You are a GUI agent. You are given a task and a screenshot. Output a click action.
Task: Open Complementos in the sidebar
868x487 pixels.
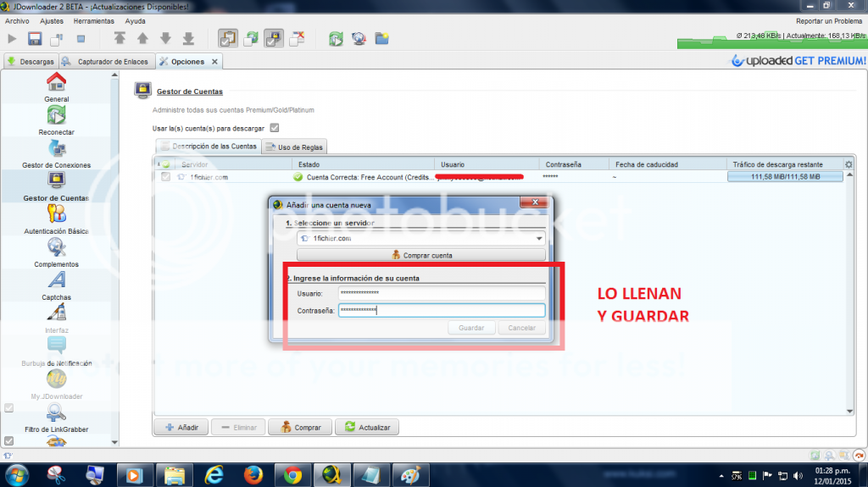(x=57, y=253)
